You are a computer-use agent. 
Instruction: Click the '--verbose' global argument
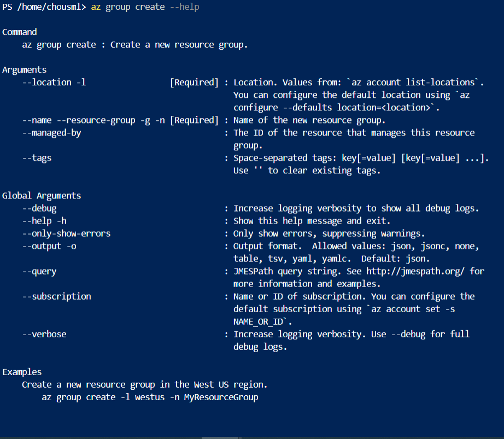[x=44, y=334]
